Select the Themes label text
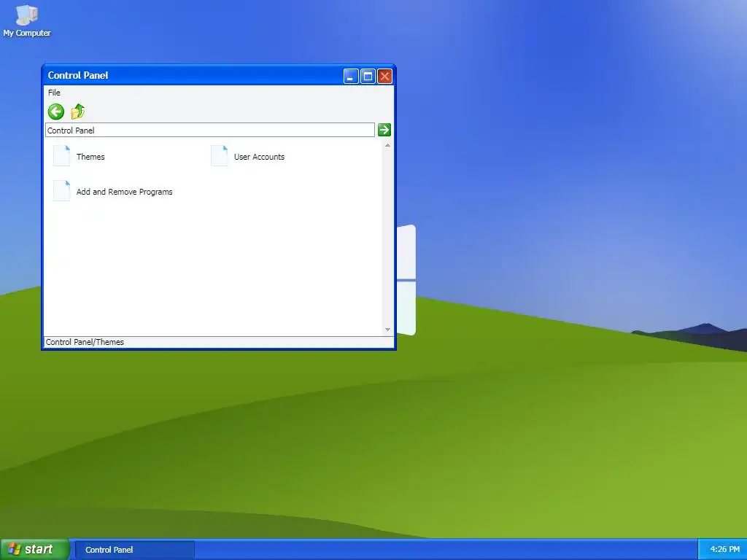The image size is (747, 560). (x=90, y=157)
